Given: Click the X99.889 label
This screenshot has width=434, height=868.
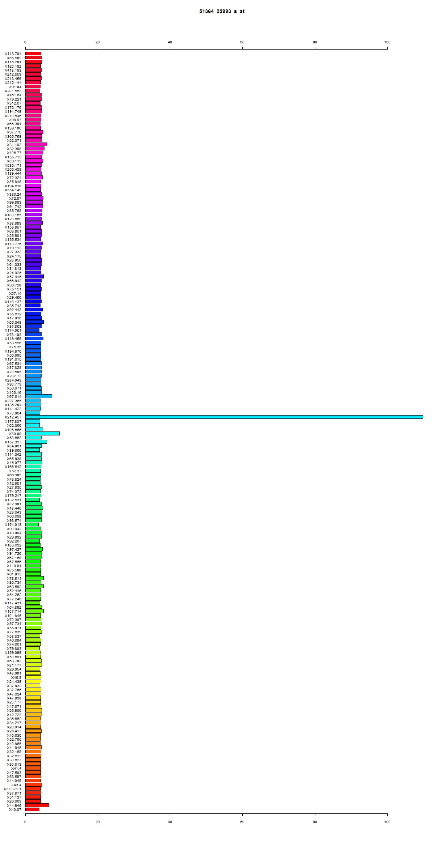Looking at the screenshot, I should click(14, 202).
